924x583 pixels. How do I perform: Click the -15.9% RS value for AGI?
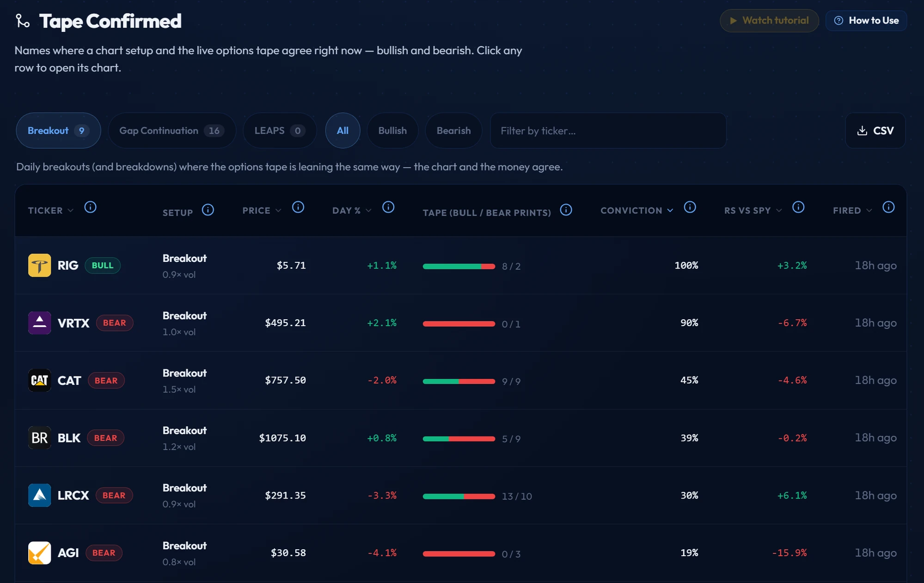tap(789, 553)
